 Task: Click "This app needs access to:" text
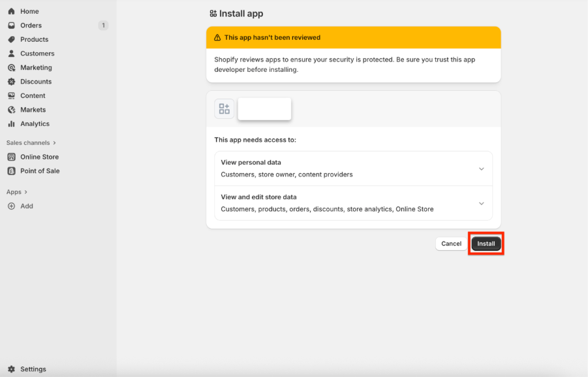255,140
